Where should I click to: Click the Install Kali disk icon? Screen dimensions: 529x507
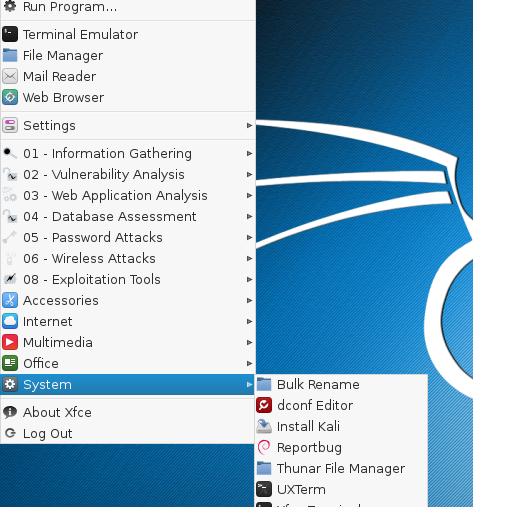[264, 426]
